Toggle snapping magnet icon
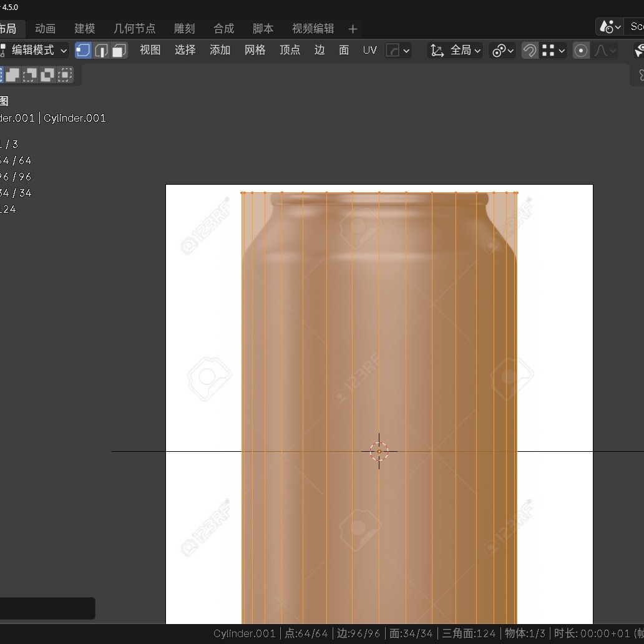644x644 pixels. pos(530,51)
